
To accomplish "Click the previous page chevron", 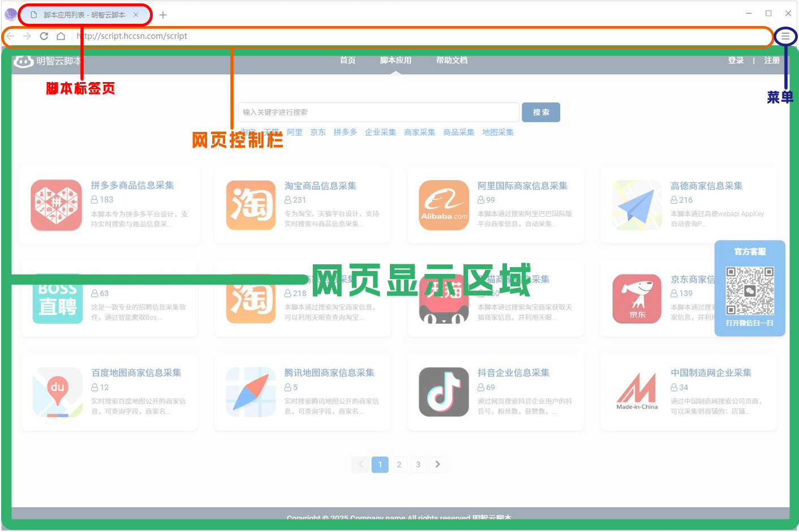I will pos(360,465).
